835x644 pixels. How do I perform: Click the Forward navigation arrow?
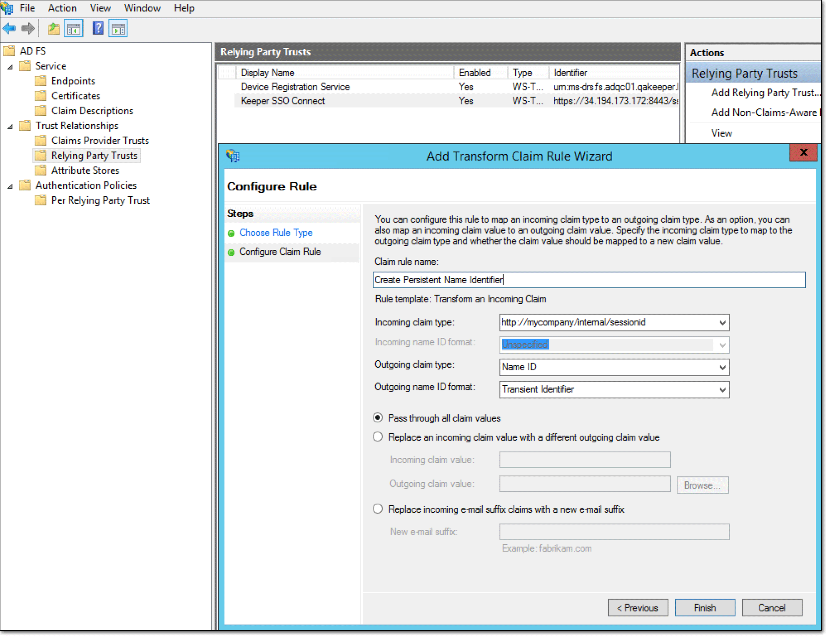coord(27,28)
